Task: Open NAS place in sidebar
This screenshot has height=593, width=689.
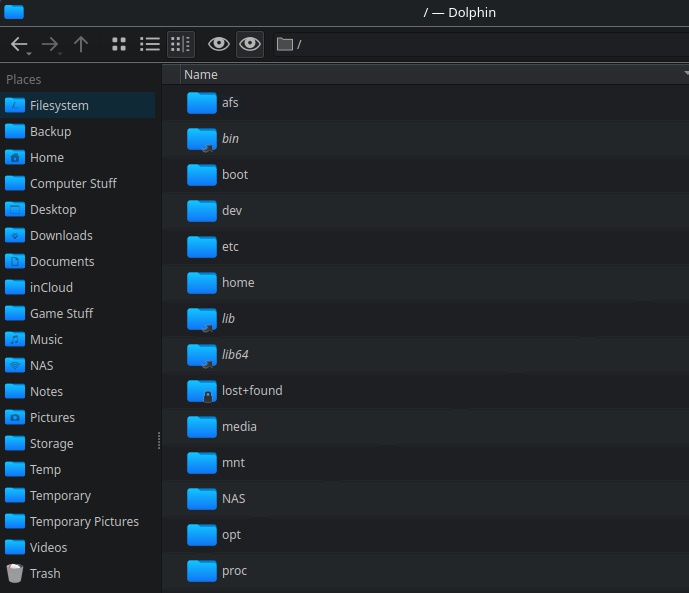Action: (78, 365)
